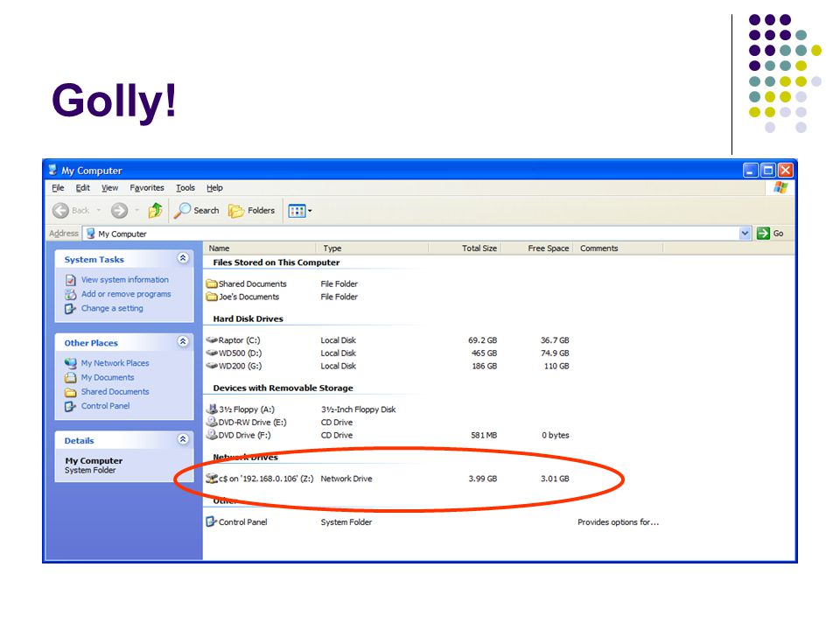This screenshot has height=630, width=840.
Task: Open the Forward history dropdown arrow
Action: (136, 211)
